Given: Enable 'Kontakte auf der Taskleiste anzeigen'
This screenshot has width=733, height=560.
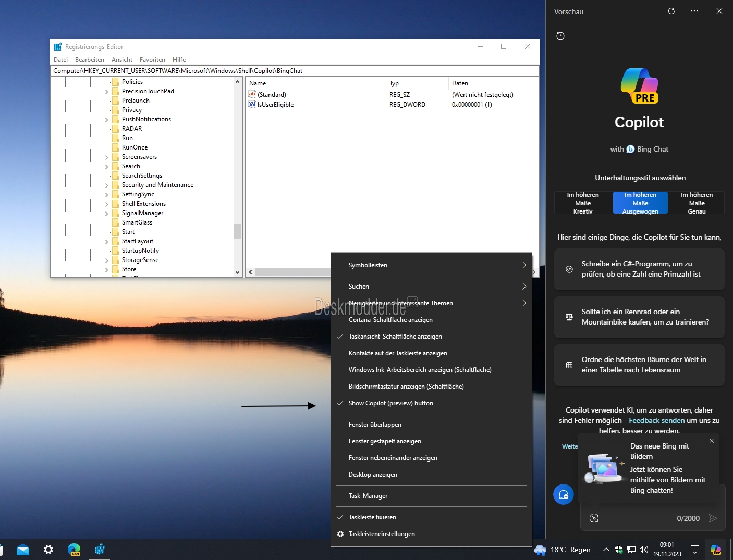Looking at the screenshot, I should pyautogui.click(x=431, y=353).
